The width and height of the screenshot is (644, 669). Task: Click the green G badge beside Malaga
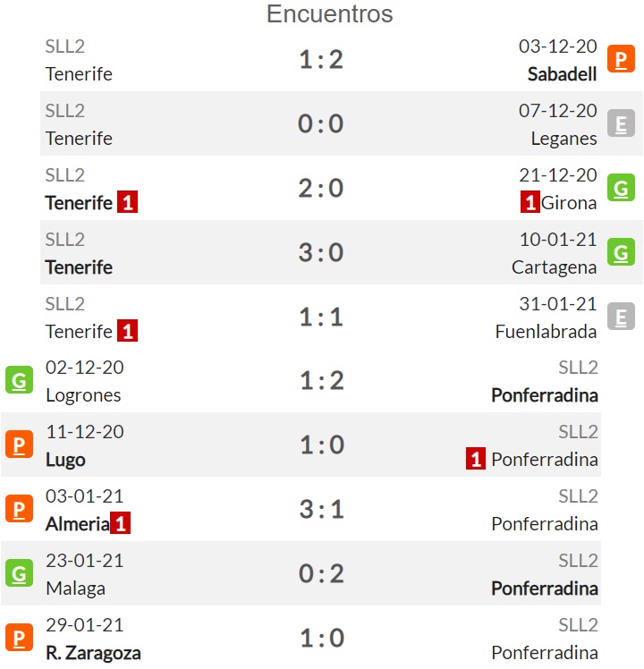tap(19, 573)
